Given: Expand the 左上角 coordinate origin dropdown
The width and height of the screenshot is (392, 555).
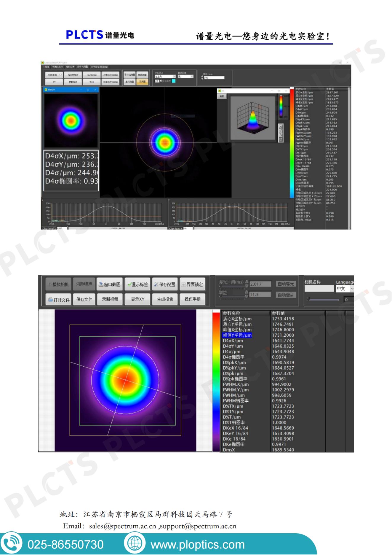Looking at the screenshot, I should [174, 77].
